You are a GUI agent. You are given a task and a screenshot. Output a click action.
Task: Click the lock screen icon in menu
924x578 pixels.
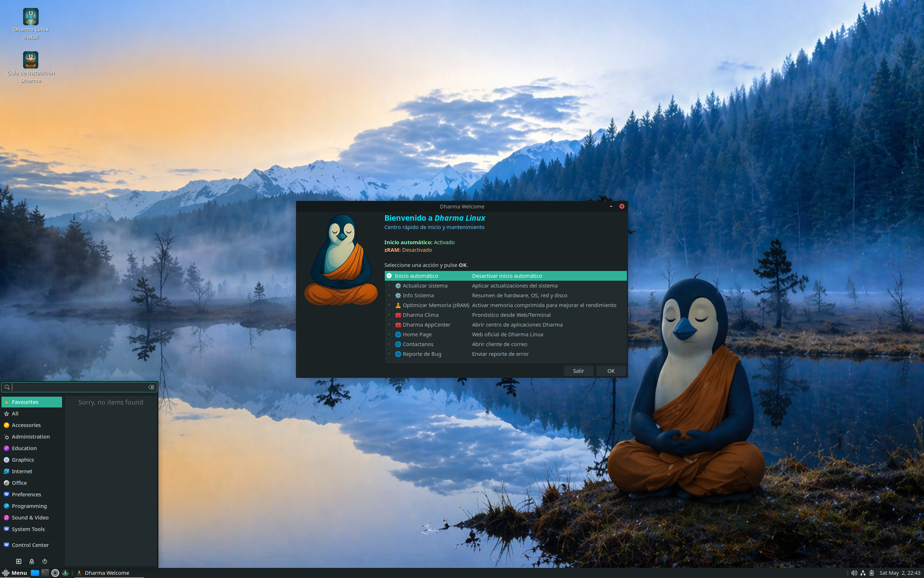pos(32,561)
